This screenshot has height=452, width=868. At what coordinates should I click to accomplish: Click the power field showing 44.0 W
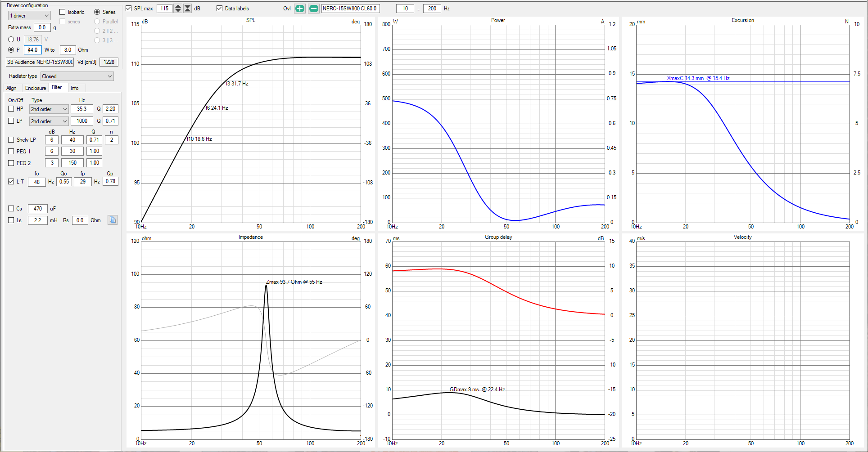coord(33,50)
